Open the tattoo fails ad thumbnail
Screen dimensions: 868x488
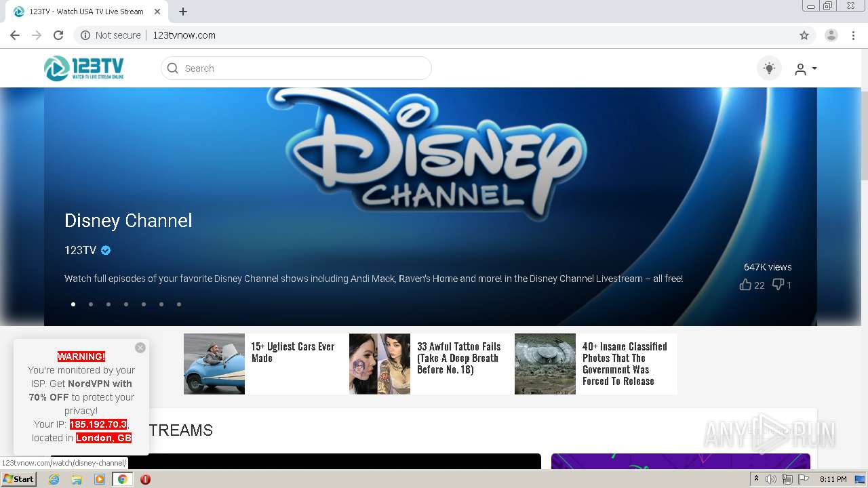pos(380,364)
